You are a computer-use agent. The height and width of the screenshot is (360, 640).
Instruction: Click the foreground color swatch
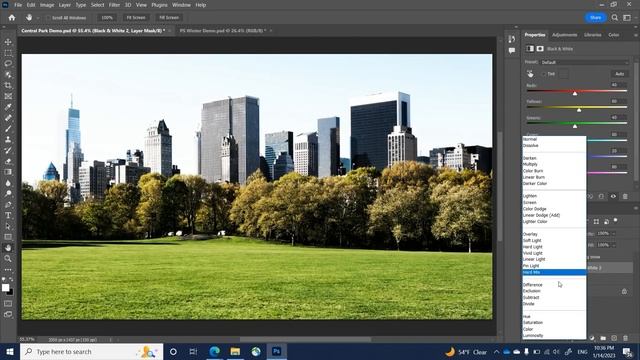5,288
